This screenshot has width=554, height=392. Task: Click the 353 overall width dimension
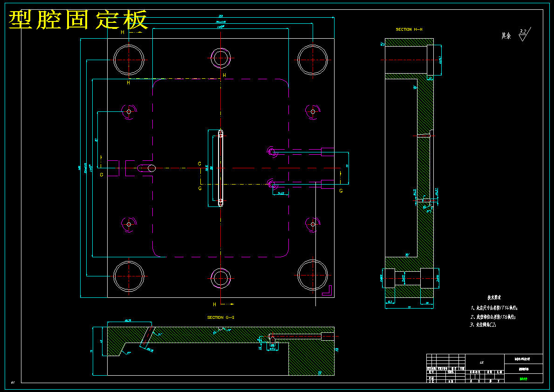click(221, 16)
